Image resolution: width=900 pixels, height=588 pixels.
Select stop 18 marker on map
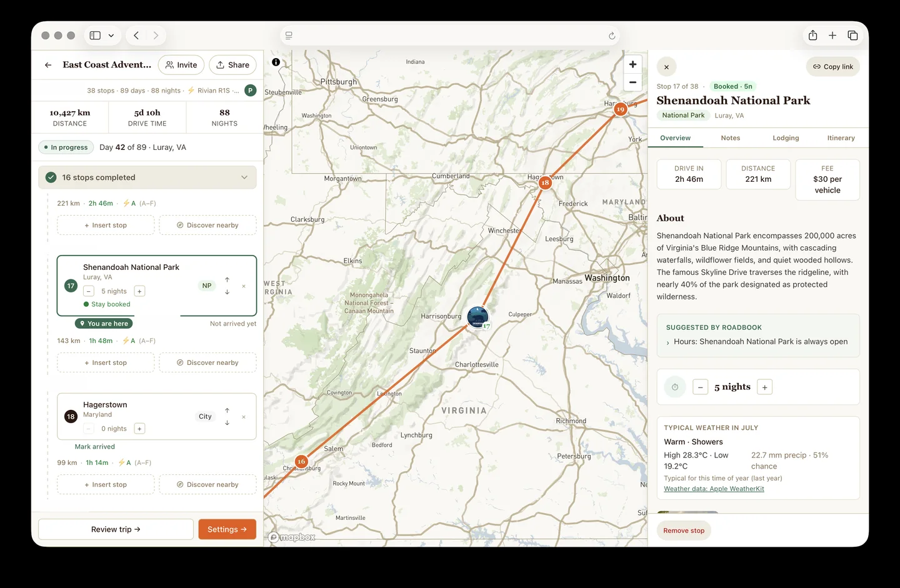(545, 182)
